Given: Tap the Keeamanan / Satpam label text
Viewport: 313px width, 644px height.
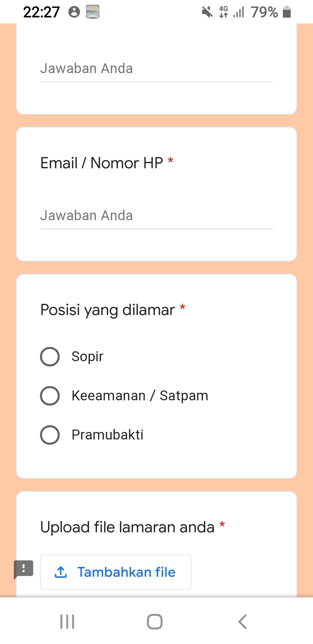Looking at the screenshot, I should click(x=140, y=396).
